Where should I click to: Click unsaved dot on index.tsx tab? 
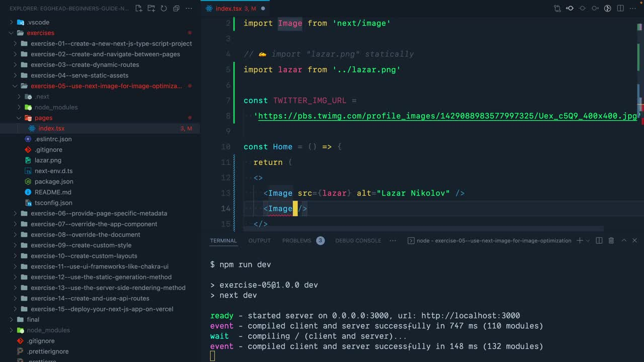263,9
